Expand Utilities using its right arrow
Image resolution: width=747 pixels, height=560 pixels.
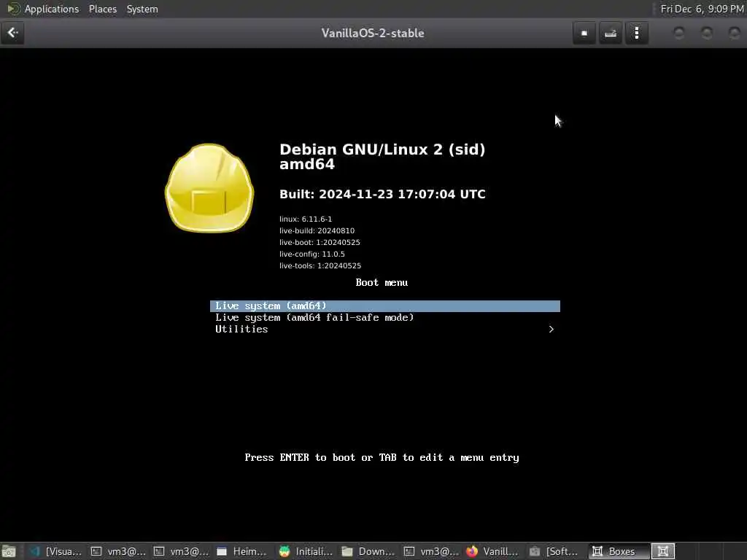pyautogui.click(x=551, y=329)
